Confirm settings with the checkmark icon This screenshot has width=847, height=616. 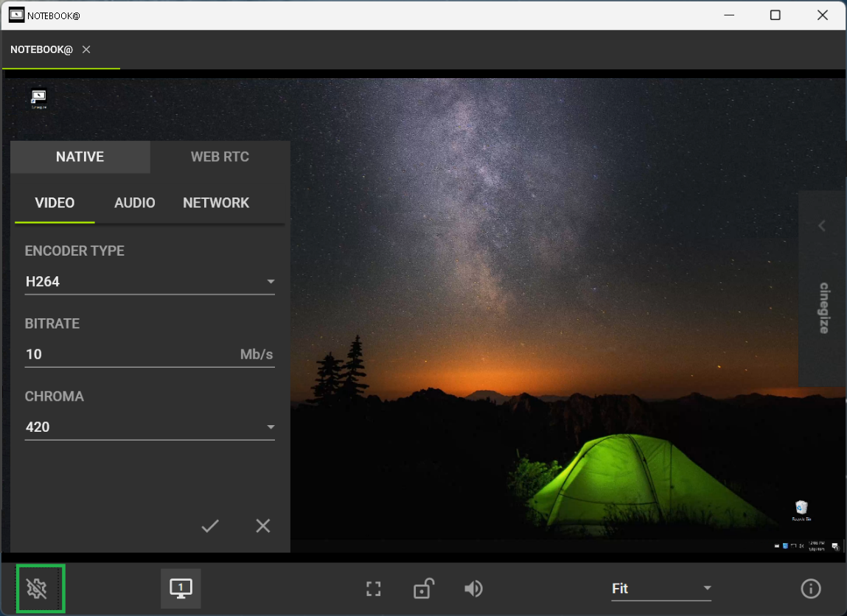[x=210, y=525]
